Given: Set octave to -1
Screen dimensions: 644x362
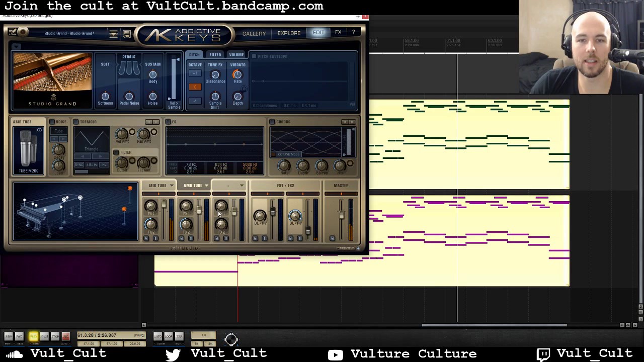Looking at the screenshot, I should tap(195, 101).
